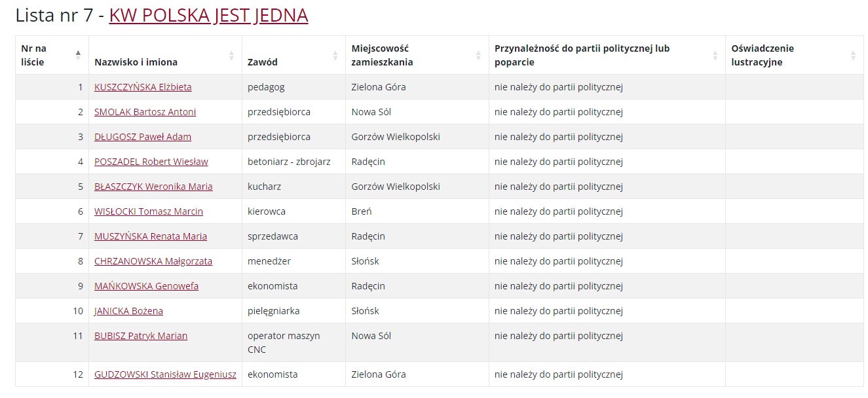Screen dimensions: 868x398
Task: Open WISŁOCKI Tomasz Marcin details
Action: pyautogui.click(x=149, y=211)
